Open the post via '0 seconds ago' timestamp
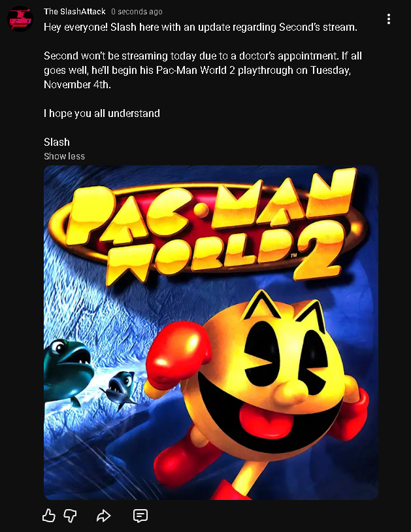Screen dimensions: 411x532 [137, 12]
